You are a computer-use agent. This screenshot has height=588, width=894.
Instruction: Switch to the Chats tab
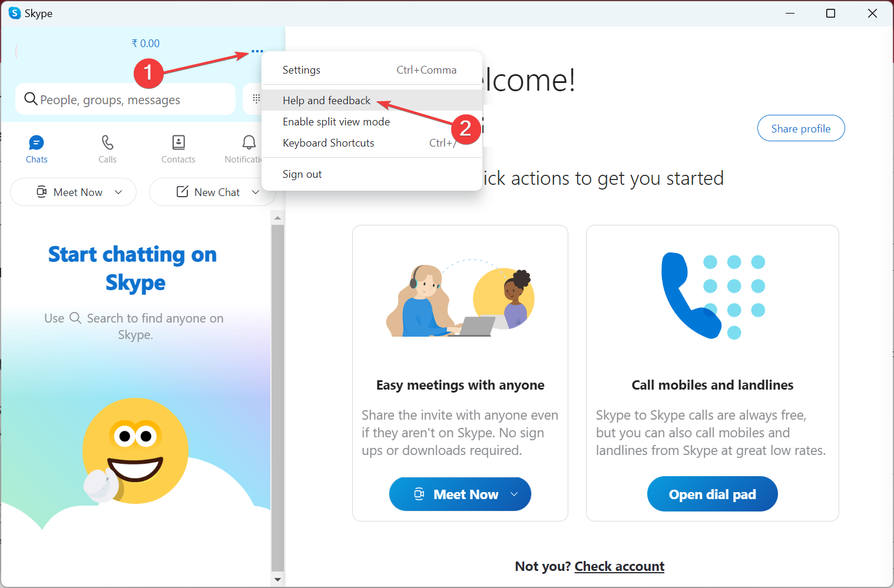pos(37,149)
